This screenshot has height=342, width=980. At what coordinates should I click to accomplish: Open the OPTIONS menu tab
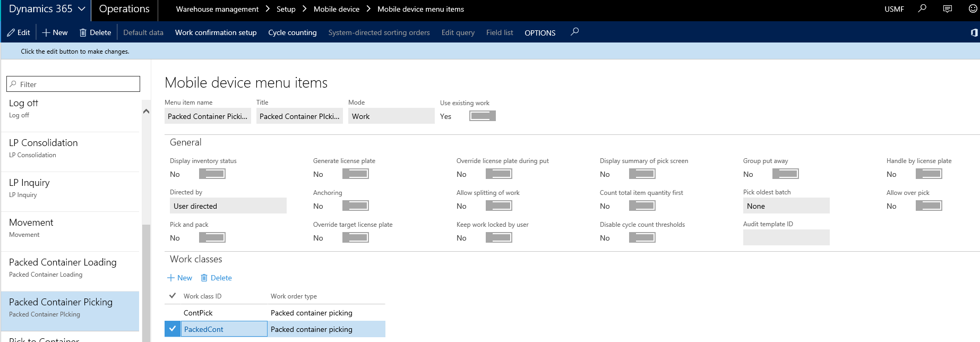click(x=540, y=33)
